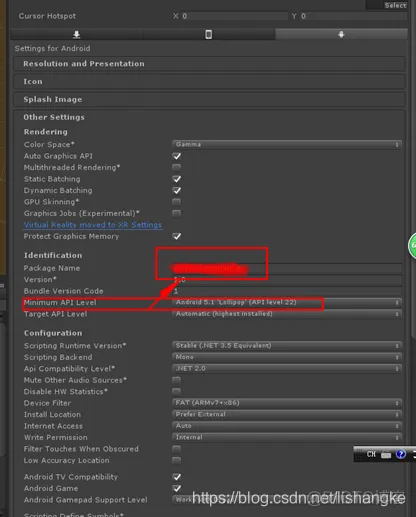The height and width of the screenshot is (517, 416).
Task: Open the Internet Access dropdown
Action: tap(287, 426)
